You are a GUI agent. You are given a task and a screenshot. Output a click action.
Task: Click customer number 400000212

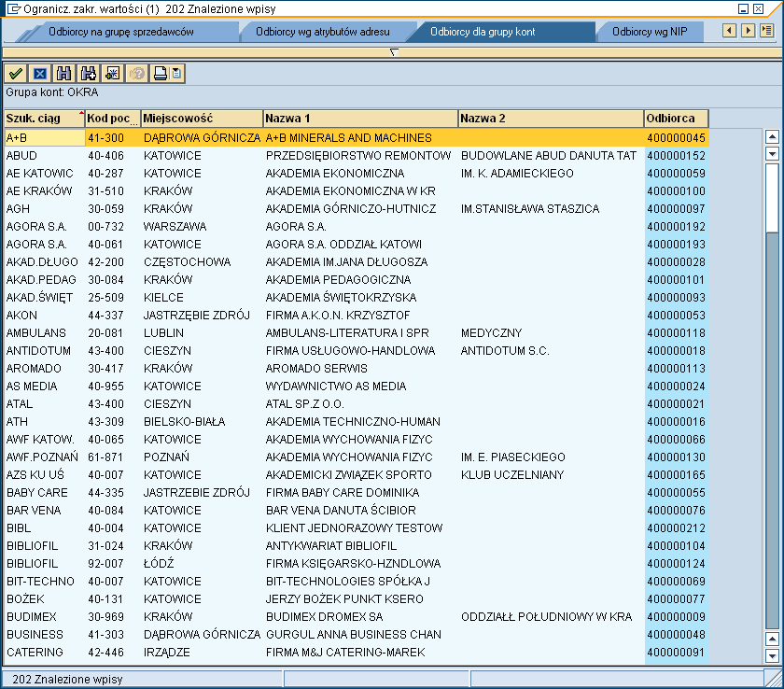pyautogui.click(x=676, y=528)
